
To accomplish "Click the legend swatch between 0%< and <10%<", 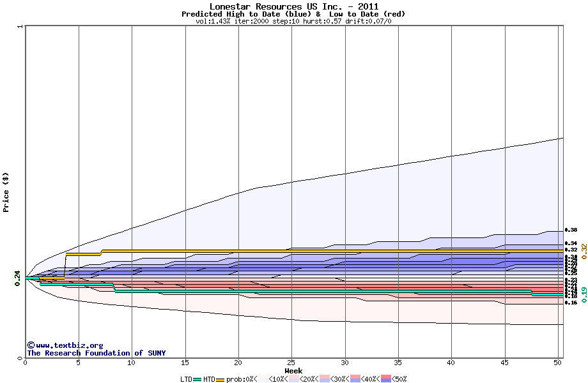I will coord(263,379).
